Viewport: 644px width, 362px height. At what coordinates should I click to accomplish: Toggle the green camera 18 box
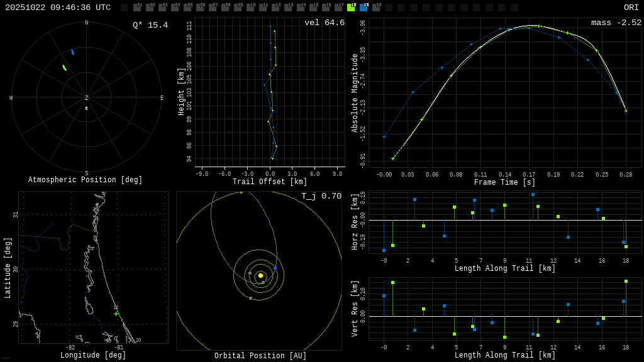(351, 8)
